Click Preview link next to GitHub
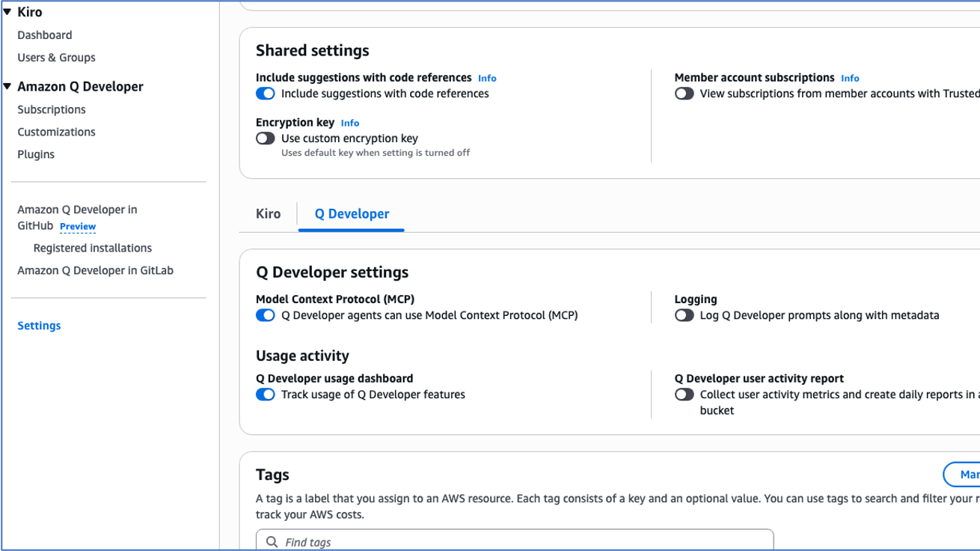This screenshot has width=980, height=551. [78, 226]
